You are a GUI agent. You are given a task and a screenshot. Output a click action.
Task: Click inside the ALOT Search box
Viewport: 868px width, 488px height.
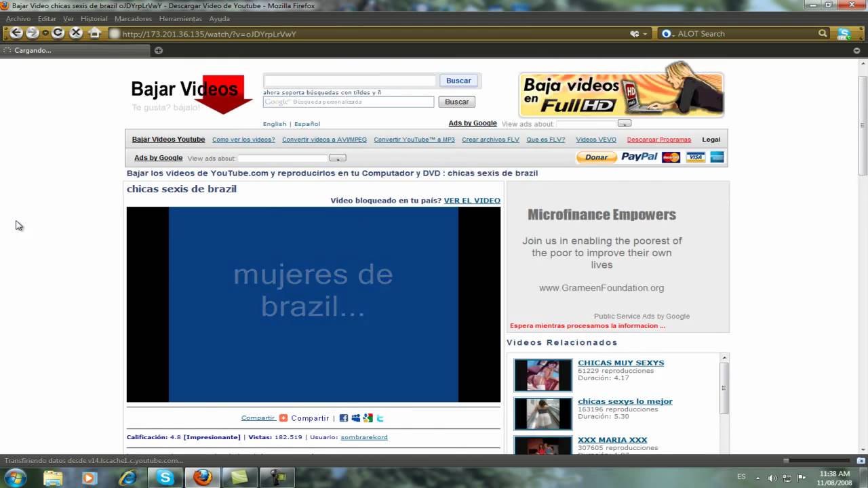tap(746, 34)
